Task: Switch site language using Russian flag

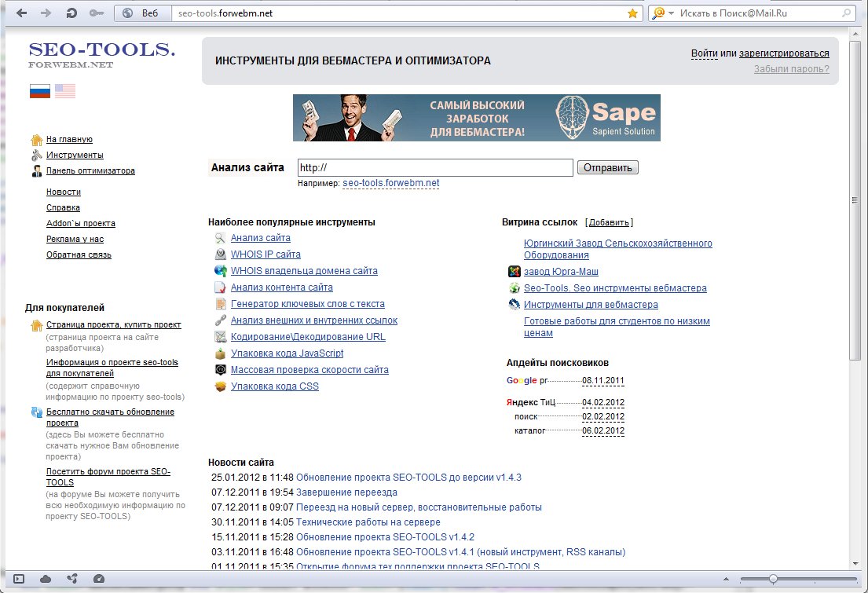Action: coord(39,92)
